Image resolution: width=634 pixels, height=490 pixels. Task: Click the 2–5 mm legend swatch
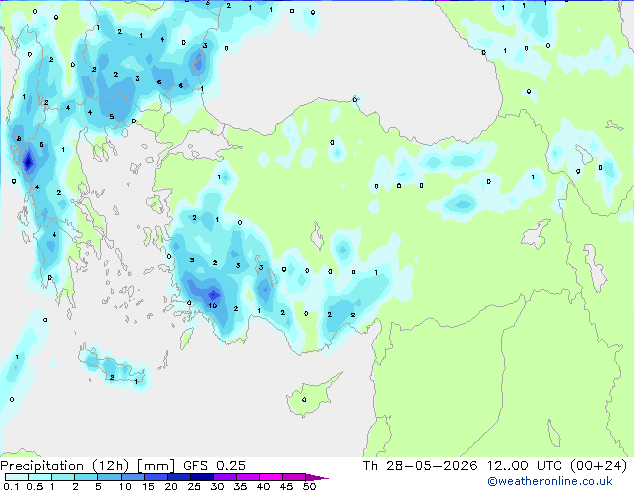86,477
